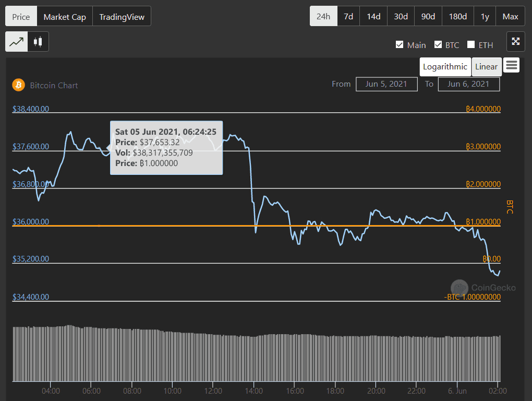This screenshot has height=401, width=532.
Task: Switch to candlestick chart icon
Action: (x=38, y=42)
